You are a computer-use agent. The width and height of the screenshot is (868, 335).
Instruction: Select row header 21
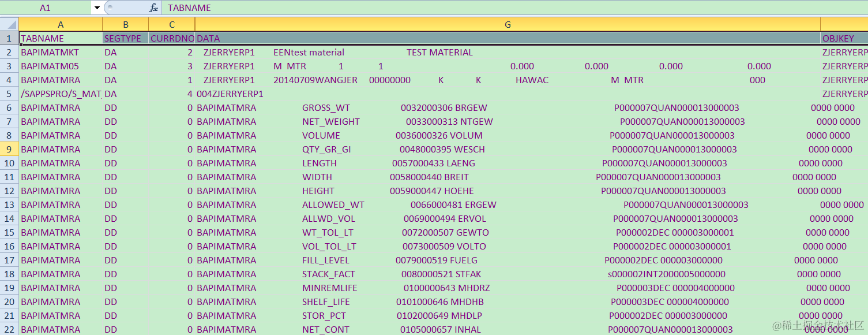tap(9, 315)
